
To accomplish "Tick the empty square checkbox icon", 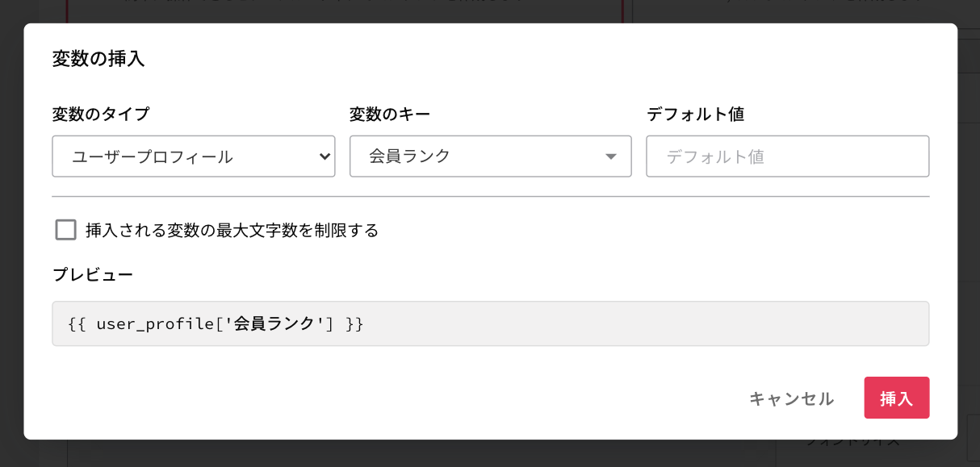I will [x=65, y=230].
